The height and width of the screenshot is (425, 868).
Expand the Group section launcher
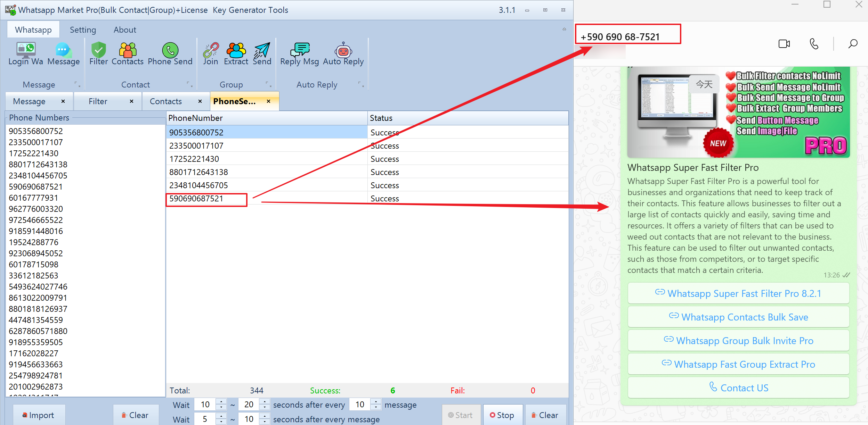tap(269, 84)
